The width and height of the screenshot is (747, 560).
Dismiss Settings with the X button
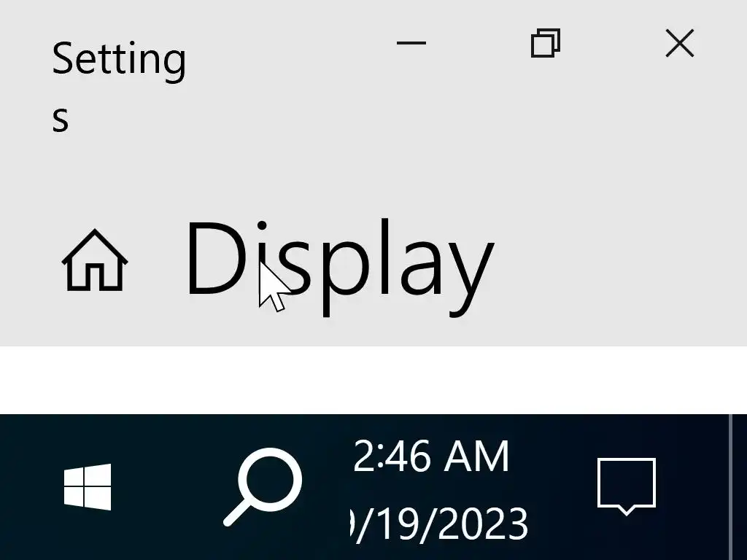pos(679,43)
